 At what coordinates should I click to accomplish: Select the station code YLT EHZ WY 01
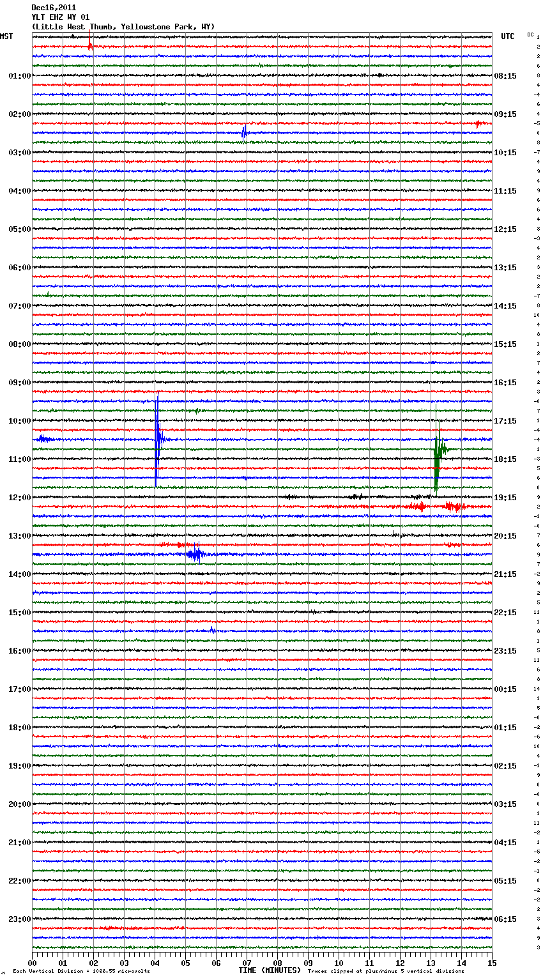(60, 17)
